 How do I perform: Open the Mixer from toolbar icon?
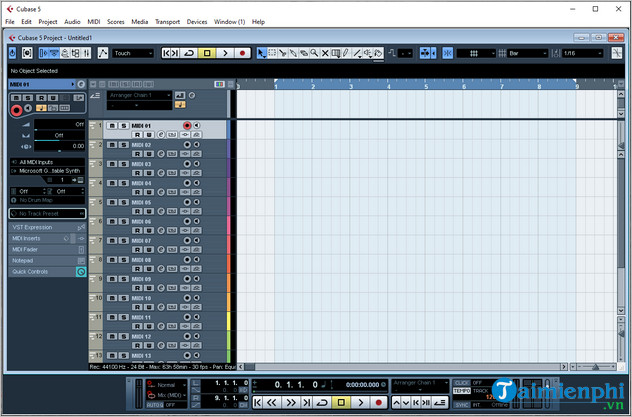pos(86,53)
